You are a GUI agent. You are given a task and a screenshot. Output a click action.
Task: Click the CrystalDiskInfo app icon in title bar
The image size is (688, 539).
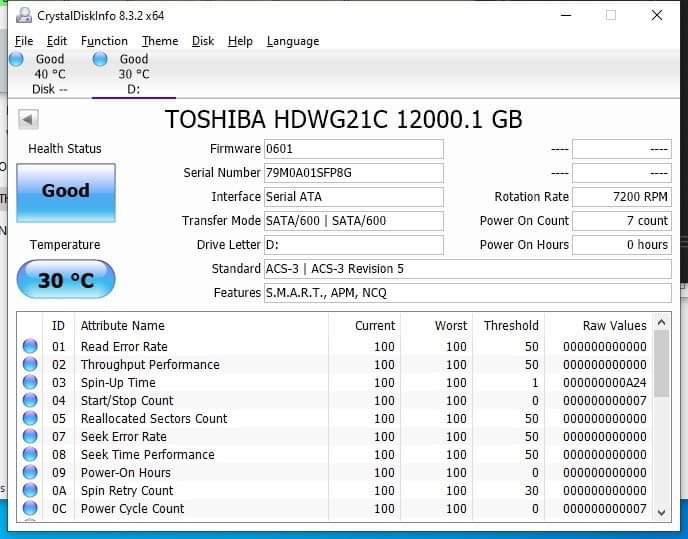click(23, 15)
